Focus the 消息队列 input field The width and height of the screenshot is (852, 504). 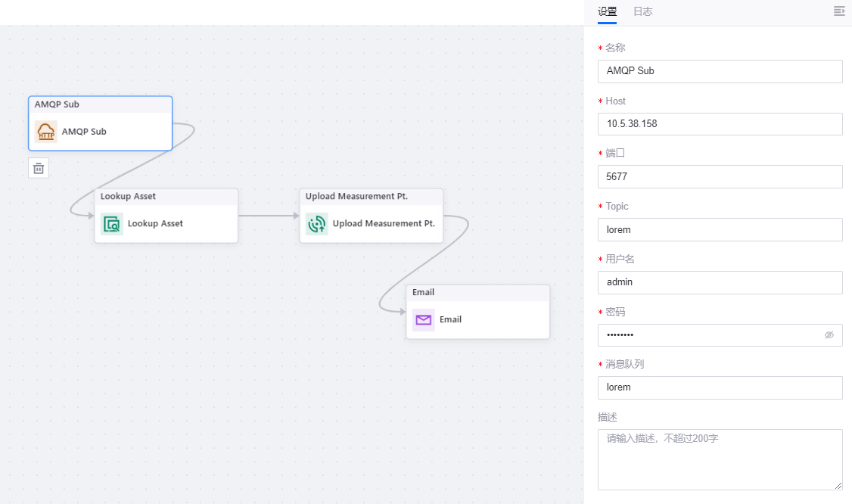[x=719, y=387]
